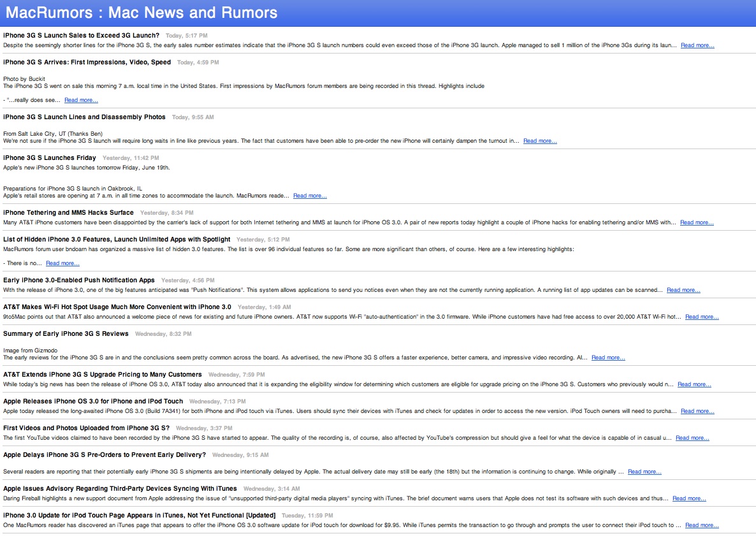Click the Image from Gizmodo caption
The height and width of the screenshot is (536, 756).
(x=31, y=351)
